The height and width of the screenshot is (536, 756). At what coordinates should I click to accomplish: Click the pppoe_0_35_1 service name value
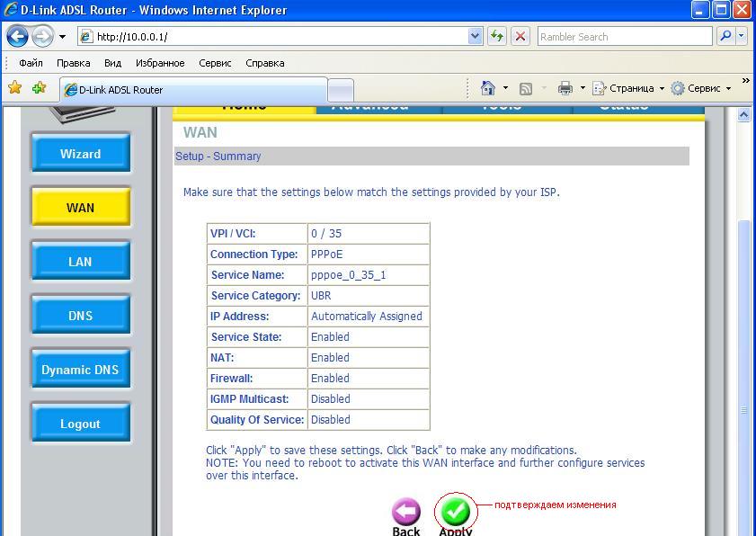(x=348, y=275)
